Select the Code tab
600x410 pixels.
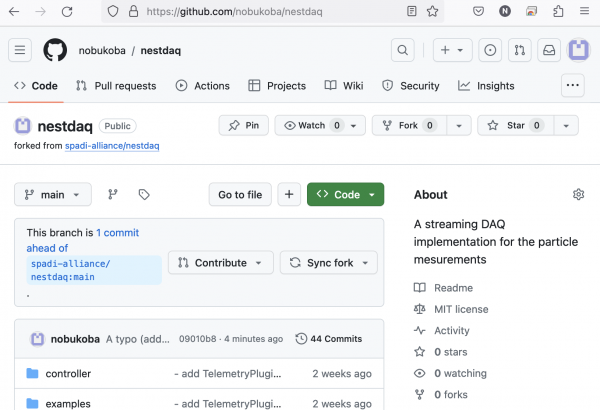pyautogui.click(x=36, y=86)
